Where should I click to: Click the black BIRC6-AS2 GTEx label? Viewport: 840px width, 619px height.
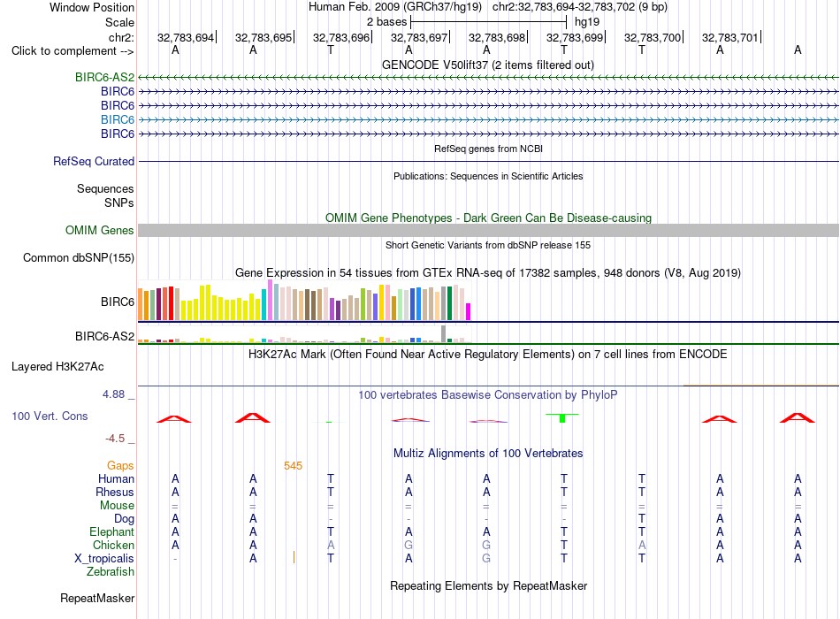105,337
